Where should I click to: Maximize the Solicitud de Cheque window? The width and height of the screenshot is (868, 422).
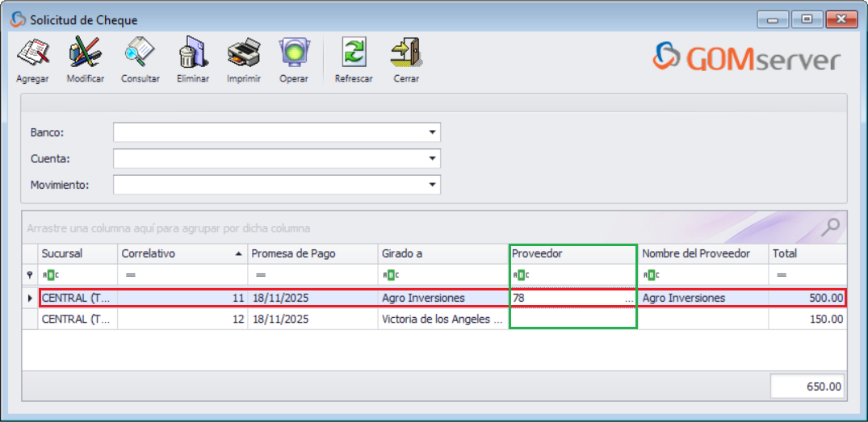[x=807, y=20]
